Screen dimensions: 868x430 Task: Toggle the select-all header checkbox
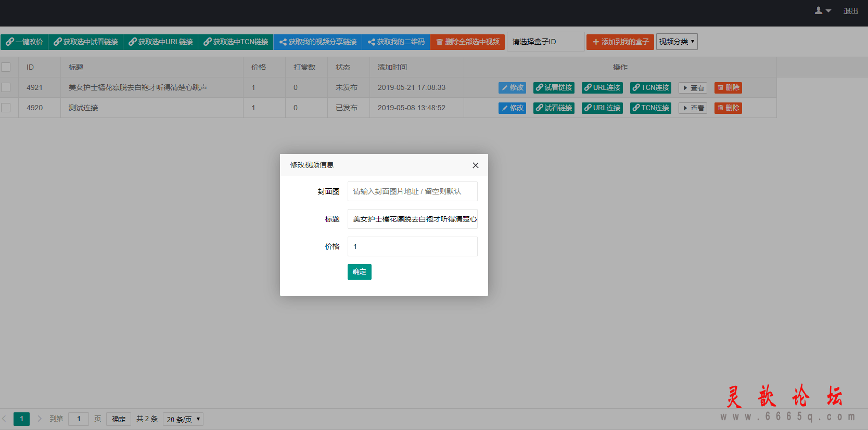click(x=6, y=67)
